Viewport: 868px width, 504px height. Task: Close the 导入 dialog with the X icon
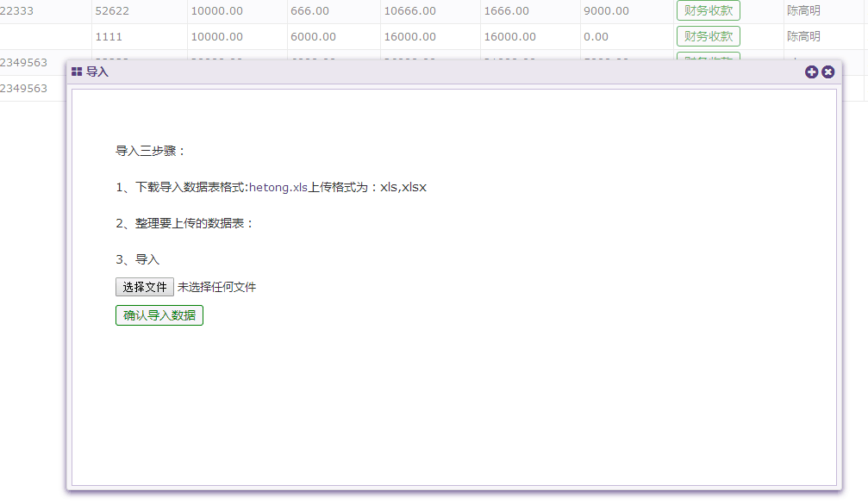coord(827,72)
